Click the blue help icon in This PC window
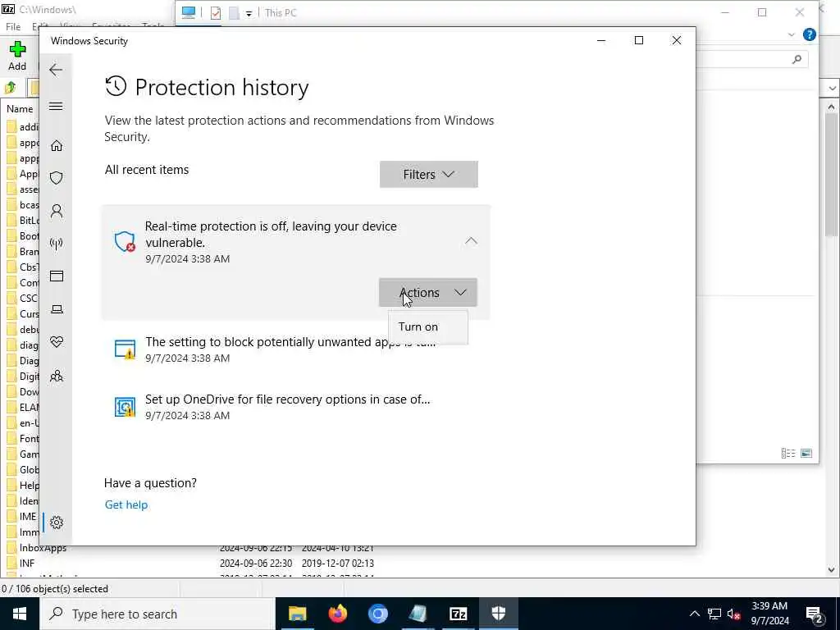 pyautogui.click(x=809, y=34)
